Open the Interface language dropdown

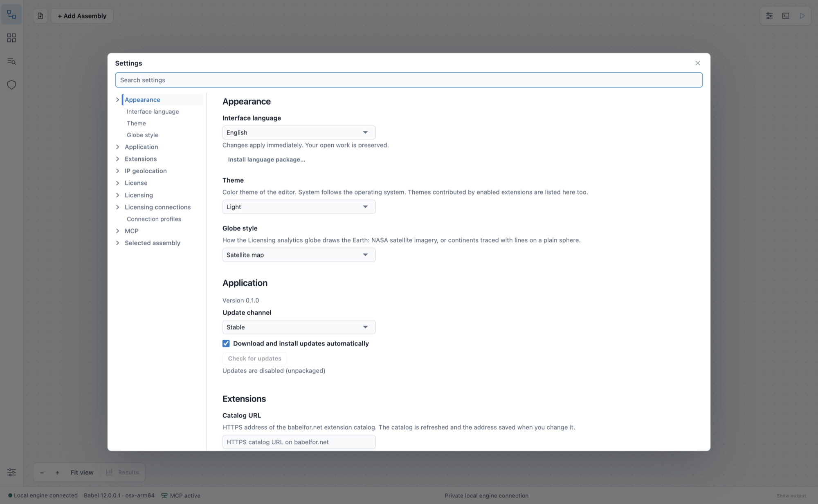click(299, 132)
